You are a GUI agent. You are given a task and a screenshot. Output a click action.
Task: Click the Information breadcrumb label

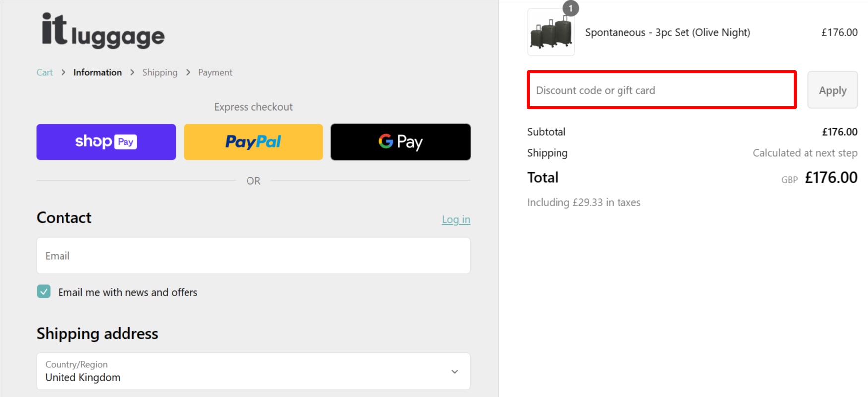click(x=97, y=72)
